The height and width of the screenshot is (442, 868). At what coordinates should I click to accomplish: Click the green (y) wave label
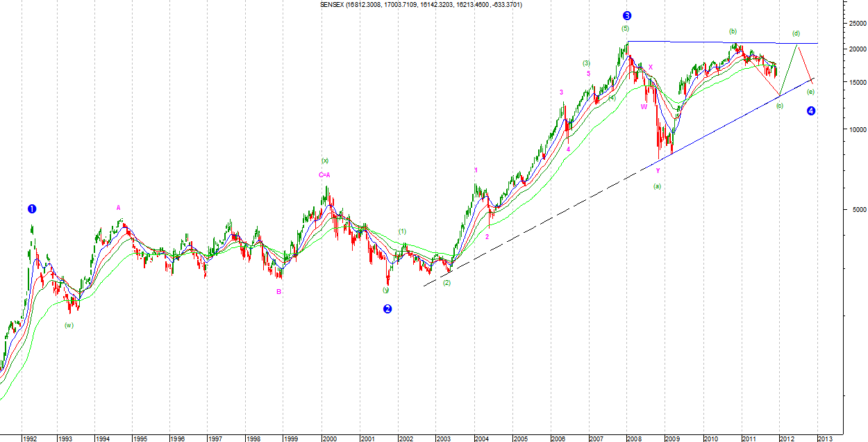pos(385,290)
